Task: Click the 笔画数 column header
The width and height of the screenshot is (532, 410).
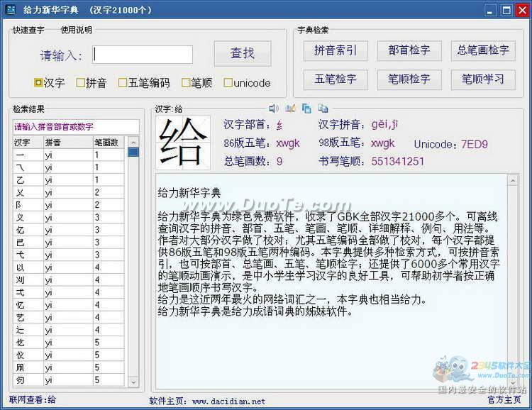Action: click(109, 143)
